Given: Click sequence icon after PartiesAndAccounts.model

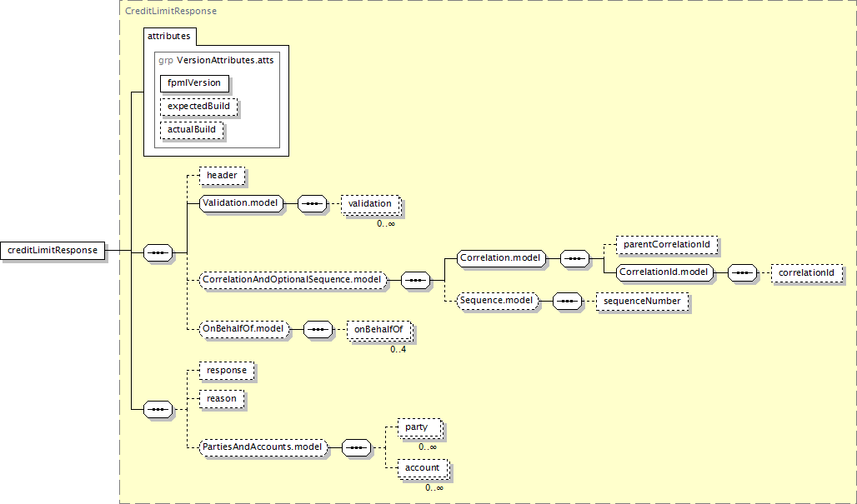Looking at the screenshot, I should 357,448.
